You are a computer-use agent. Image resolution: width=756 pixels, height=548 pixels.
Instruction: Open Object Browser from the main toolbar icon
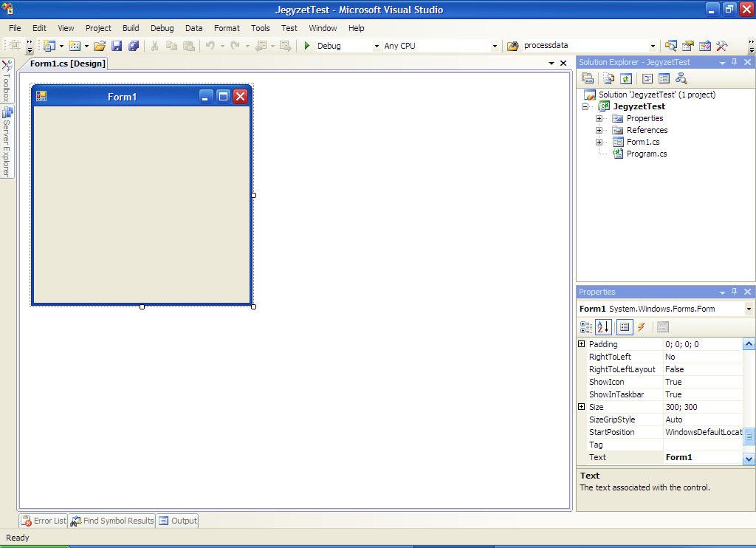click(x=705, y=46)
